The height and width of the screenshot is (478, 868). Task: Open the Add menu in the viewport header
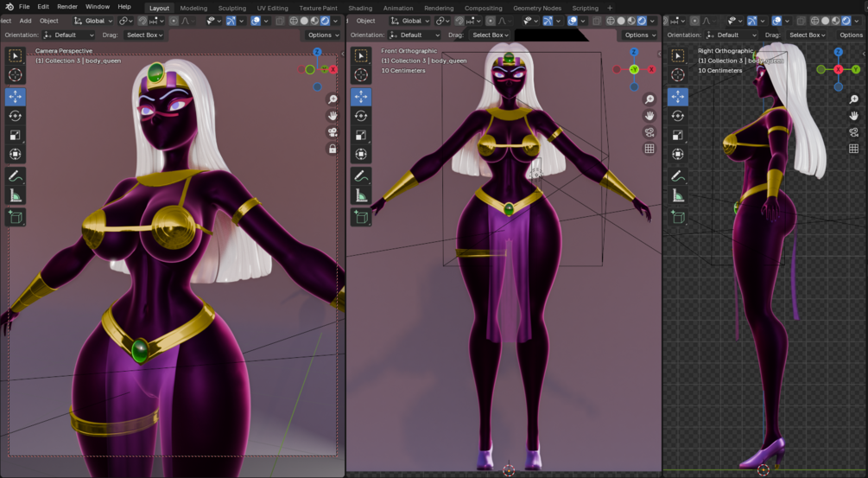(x=25, y=21)
